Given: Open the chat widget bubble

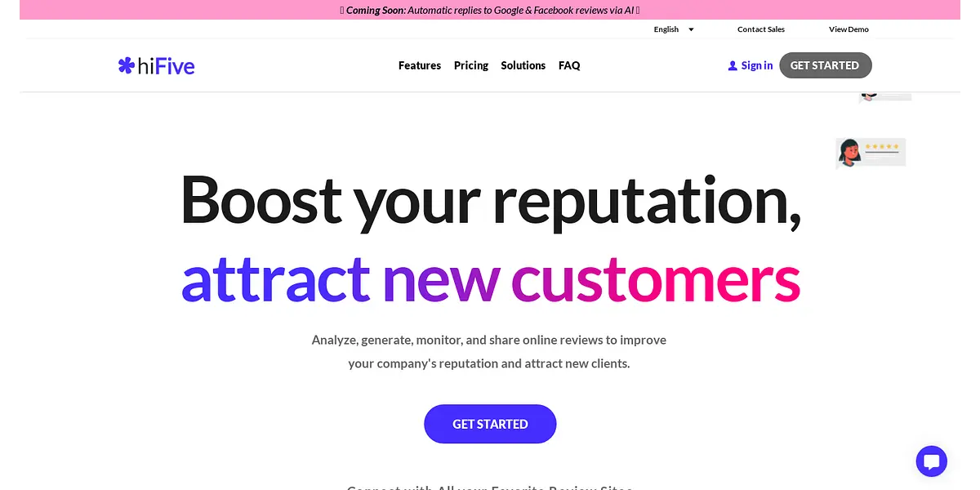Looking at the screenshot, I should (931, 461).
